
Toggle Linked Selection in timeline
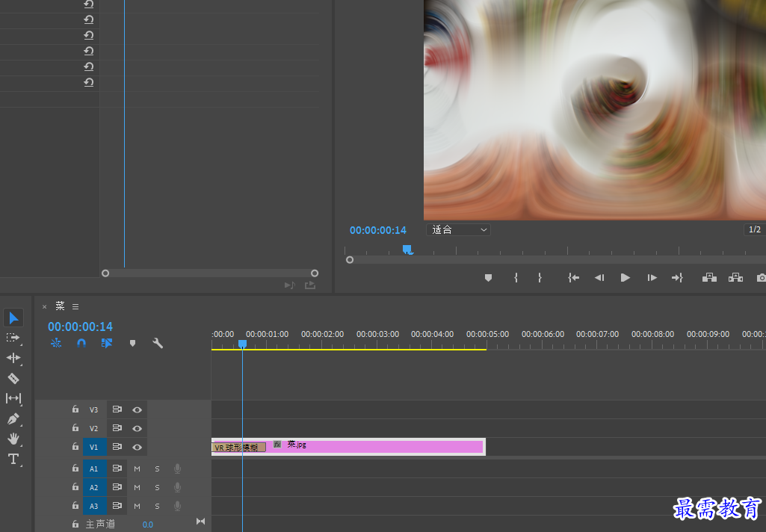pyautogui.click(x=107, y=343)
